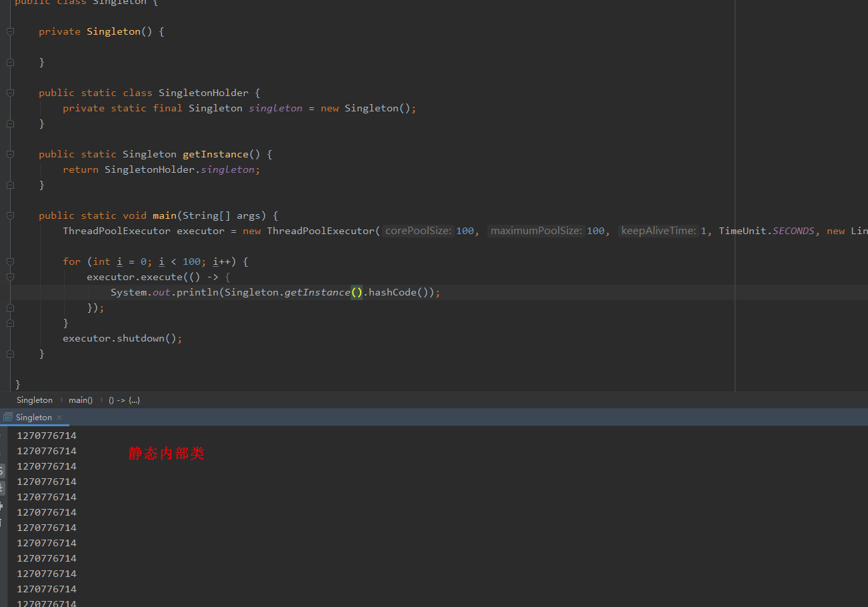Select the Singleton breadcrumb
This screenshot has width=868, height=607.
tap(35, 400)
